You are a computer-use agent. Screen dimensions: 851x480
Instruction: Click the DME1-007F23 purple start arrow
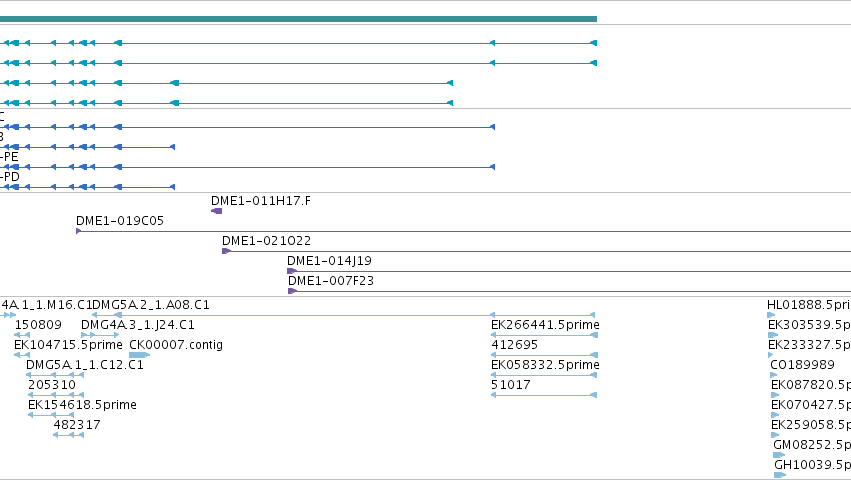[x=293, y=291]
